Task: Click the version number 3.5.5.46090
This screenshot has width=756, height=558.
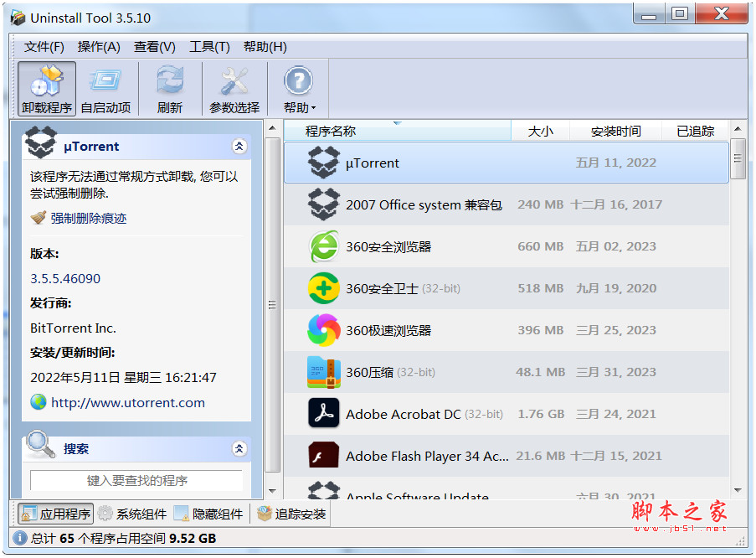Action: [x=65, y=278]
